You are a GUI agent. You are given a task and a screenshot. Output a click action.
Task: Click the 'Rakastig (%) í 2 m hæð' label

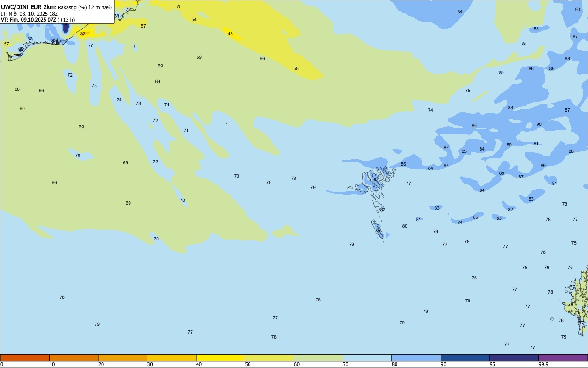[x=85, y=7]
